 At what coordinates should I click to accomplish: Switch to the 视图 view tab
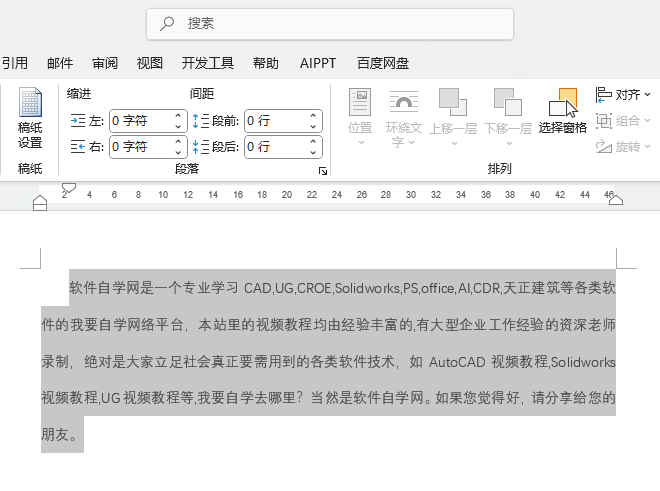[x=149, y=63]
